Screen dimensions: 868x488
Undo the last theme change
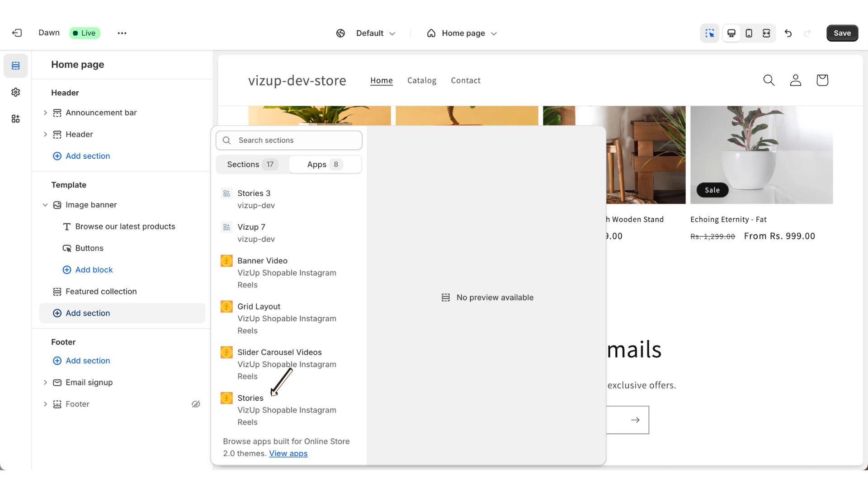click(788, 33)
